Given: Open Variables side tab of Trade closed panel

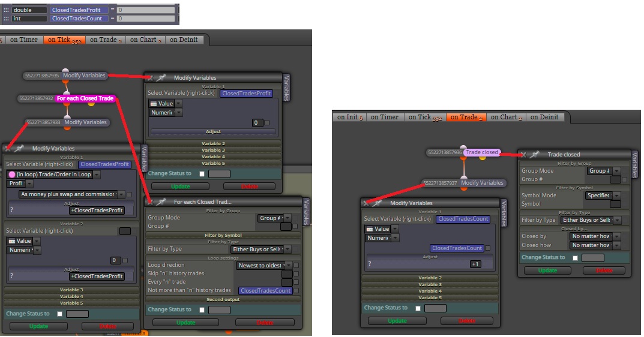Looking at the screenshot, I should tap(634, 164).
